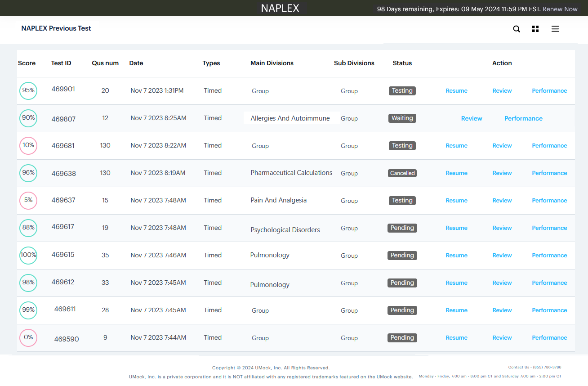This screenshot has width=588, height=386.
Task: Resume test 469590
Action: [457, 338]
